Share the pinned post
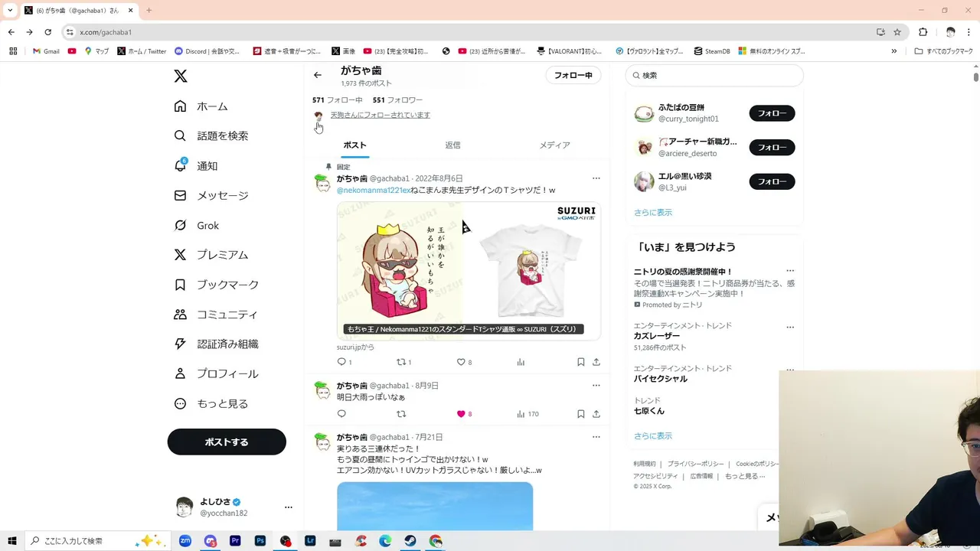980x551 pixels. point(596,362)
